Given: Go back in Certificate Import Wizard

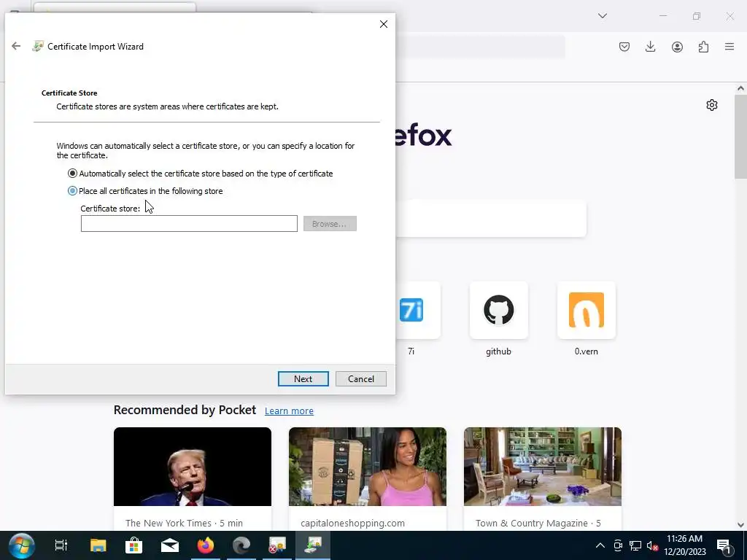Looking at the screenshot, I should (x=16, y=46).
